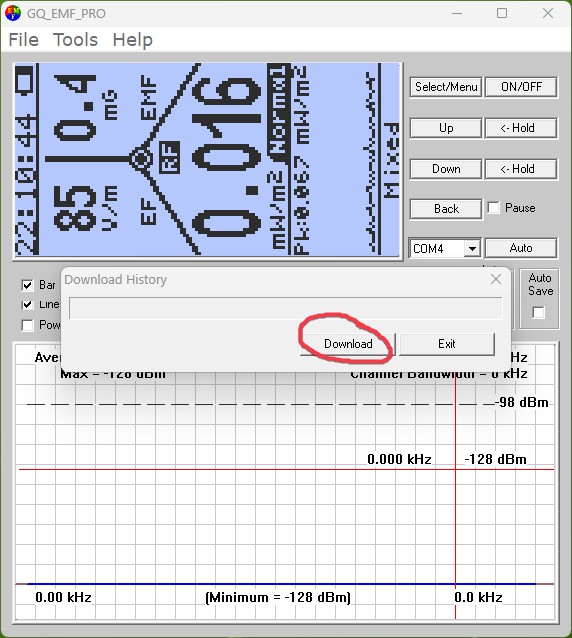572x638 pixels.
Task: Close the Download History dialog
Action: point(496,279)
